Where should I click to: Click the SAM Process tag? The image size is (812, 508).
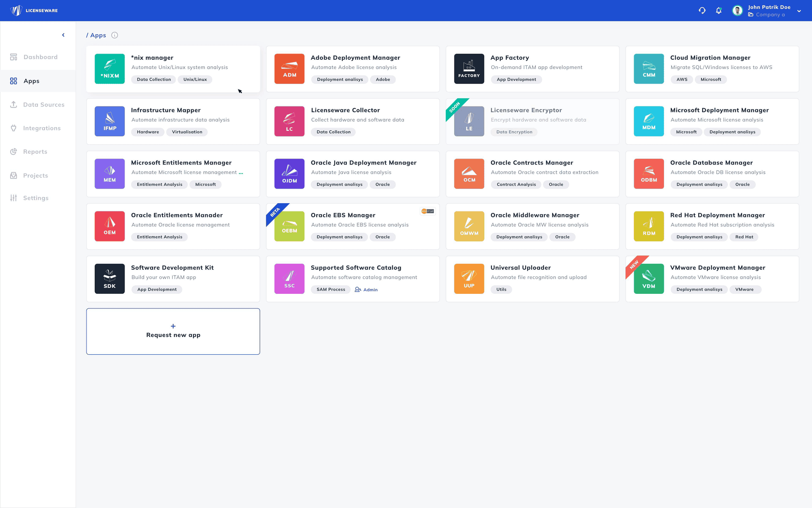point(331,289)
